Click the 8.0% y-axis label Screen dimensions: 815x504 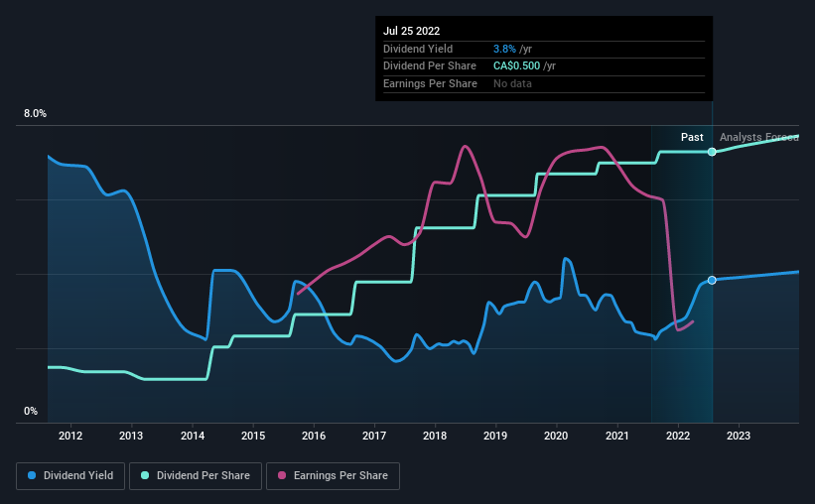[35, 114]
